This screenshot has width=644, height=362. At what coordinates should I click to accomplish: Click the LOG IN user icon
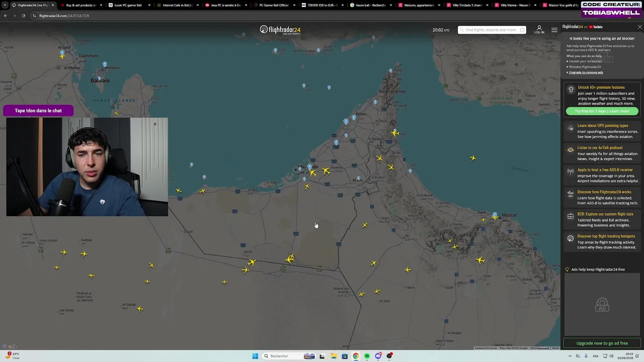point(539,30)
